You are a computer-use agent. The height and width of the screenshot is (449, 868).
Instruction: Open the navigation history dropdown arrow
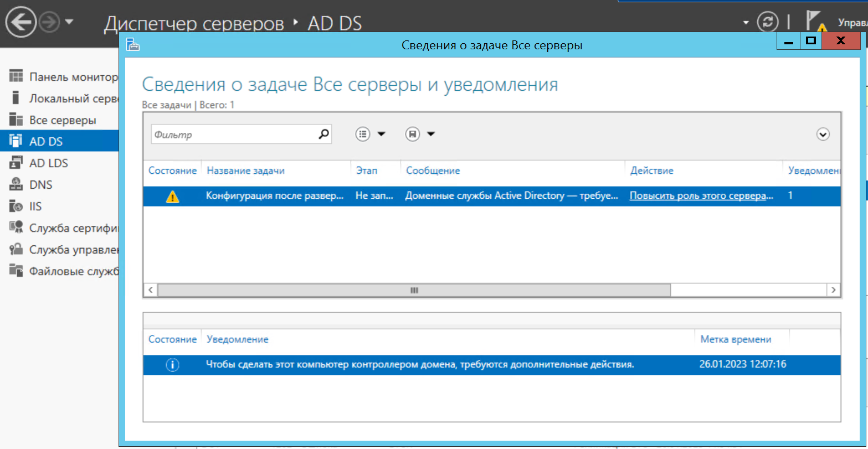pyautogui.click(x=69, y=22)
